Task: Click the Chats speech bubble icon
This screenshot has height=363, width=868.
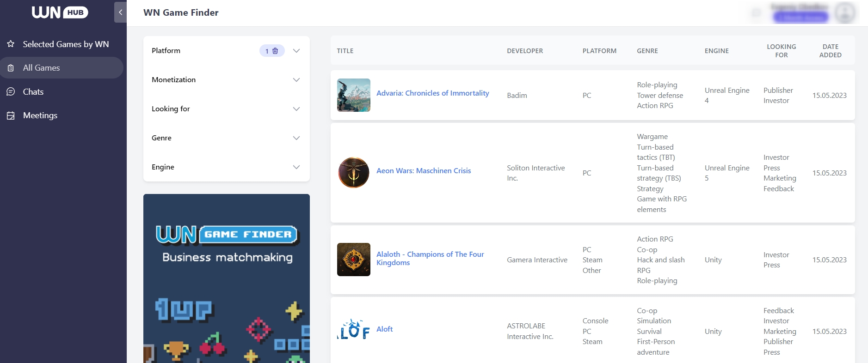Action: [11, 91]
